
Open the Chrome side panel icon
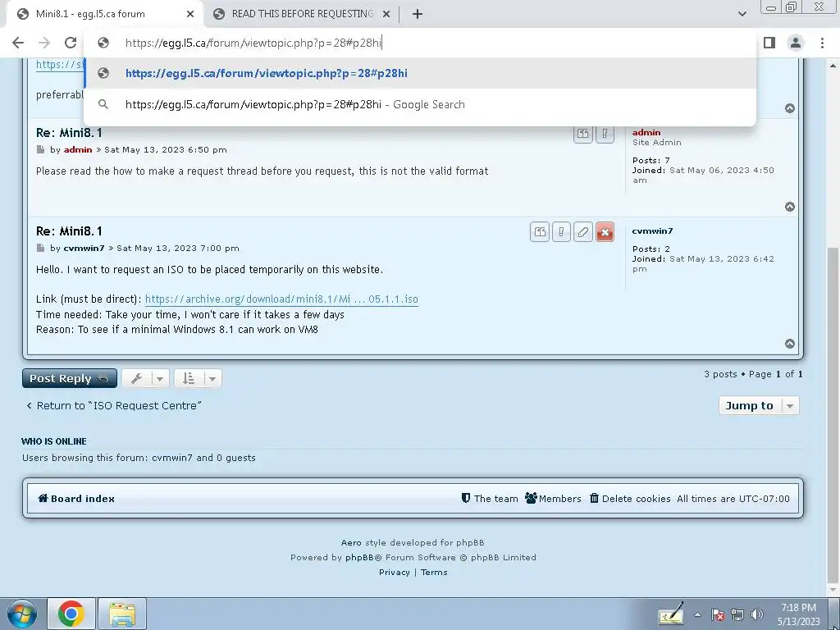(769, 43)
